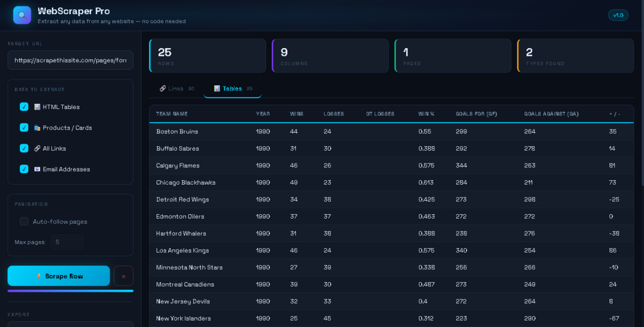Viewport: 644px width, 327px height.
Task: Click the Products / Cards bag icon
Action: (37, 128)
